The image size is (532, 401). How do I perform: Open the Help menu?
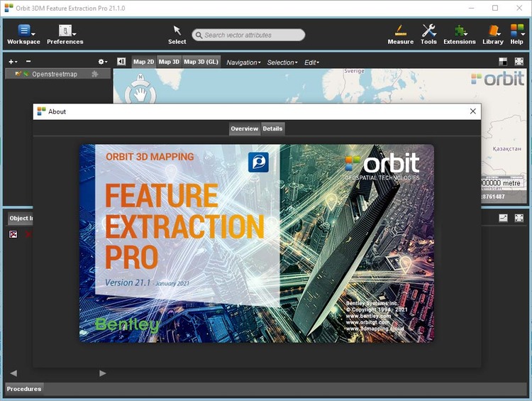pyautogui.click(x=517, y=33)
